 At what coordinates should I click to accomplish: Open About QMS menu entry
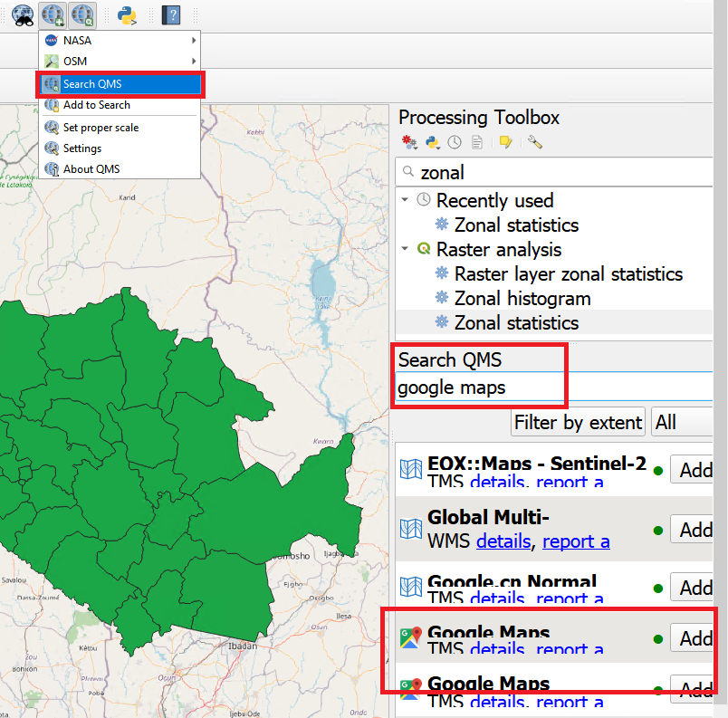120,169
